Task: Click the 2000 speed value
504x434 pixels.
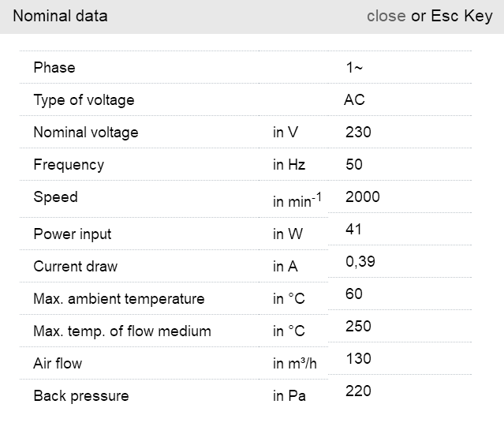Action: point(362,196)
